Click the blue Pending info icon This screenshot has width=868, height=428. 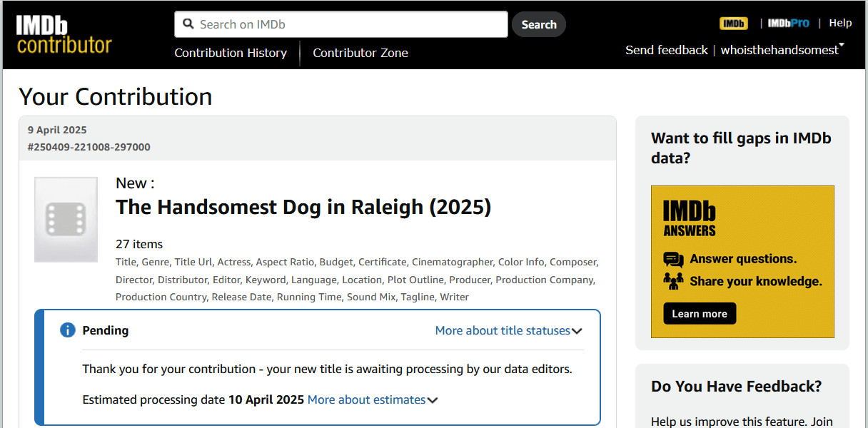(68, 330)
